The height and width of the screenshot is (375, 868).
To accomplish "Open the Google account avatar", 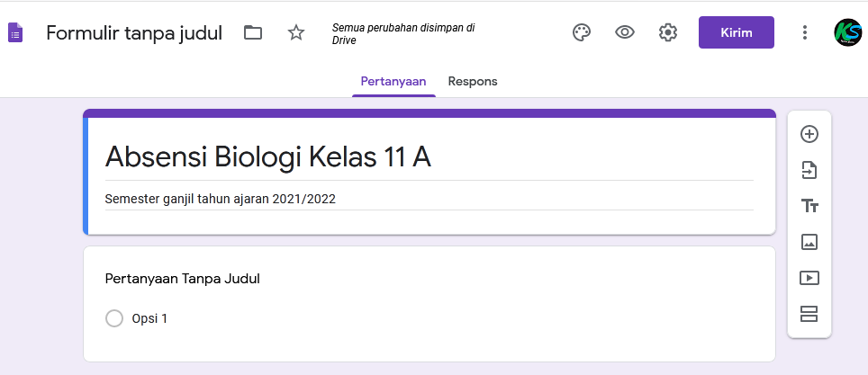I will [847, 32].
